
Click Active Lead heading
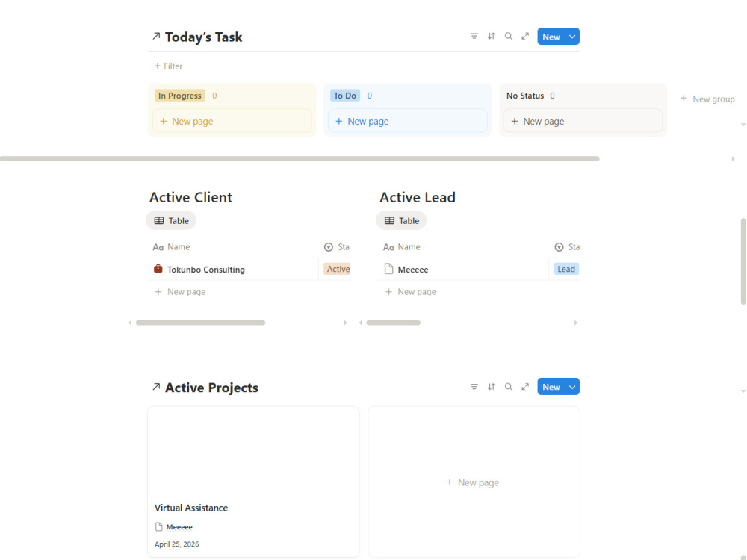tap(418, 197)
